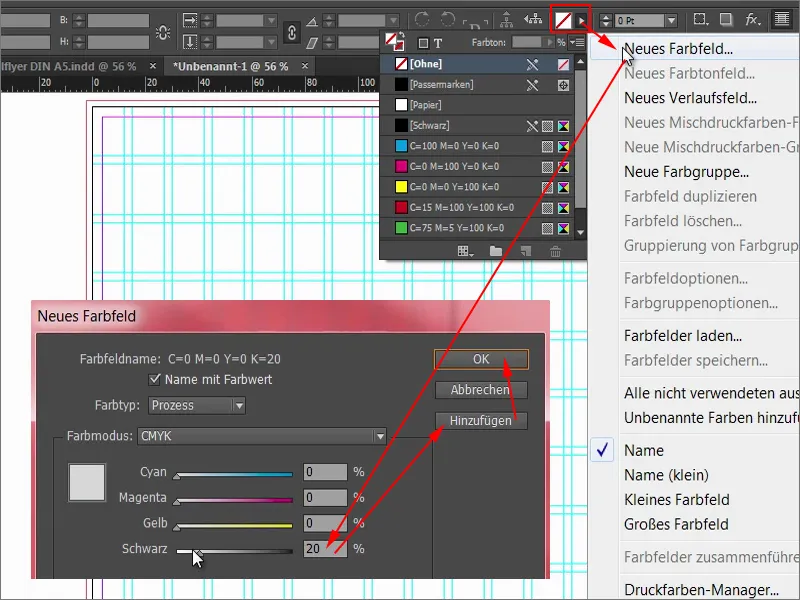Click the CMYK mode icon in Schwarz row
This screenshot has width=800, height=600.
(563, 126)
